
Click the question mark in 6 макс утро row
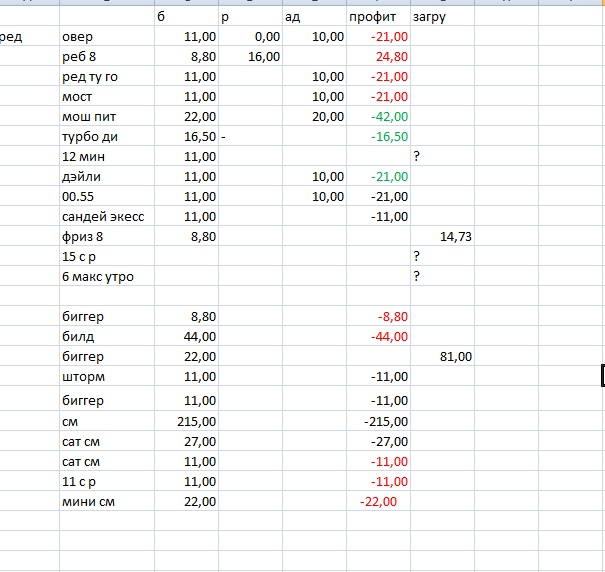(x=416, y=276)
